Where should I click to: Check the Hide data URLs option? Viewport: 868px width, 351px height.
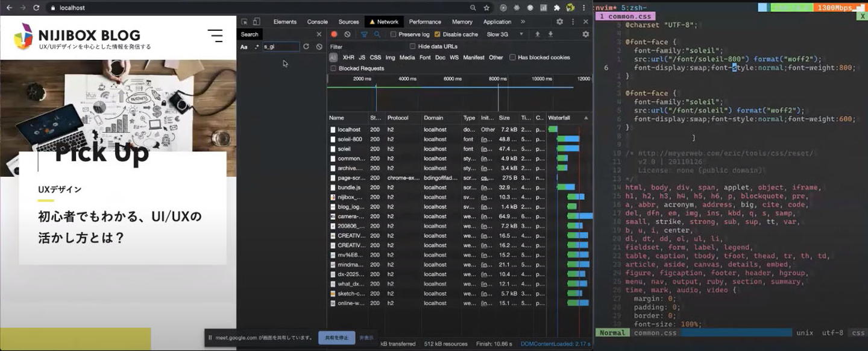tap(413, 46)
